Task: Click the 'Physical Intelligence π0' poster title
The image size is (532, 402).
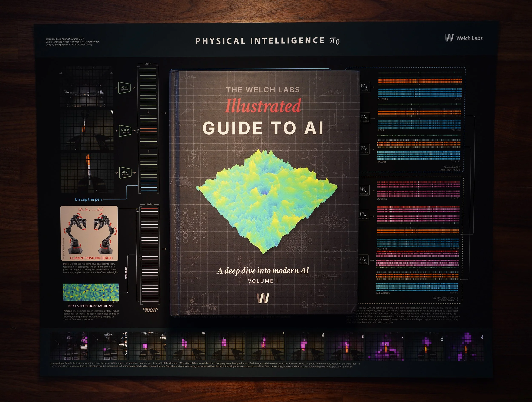Action: pyautogui.click(x=267, y=41)
